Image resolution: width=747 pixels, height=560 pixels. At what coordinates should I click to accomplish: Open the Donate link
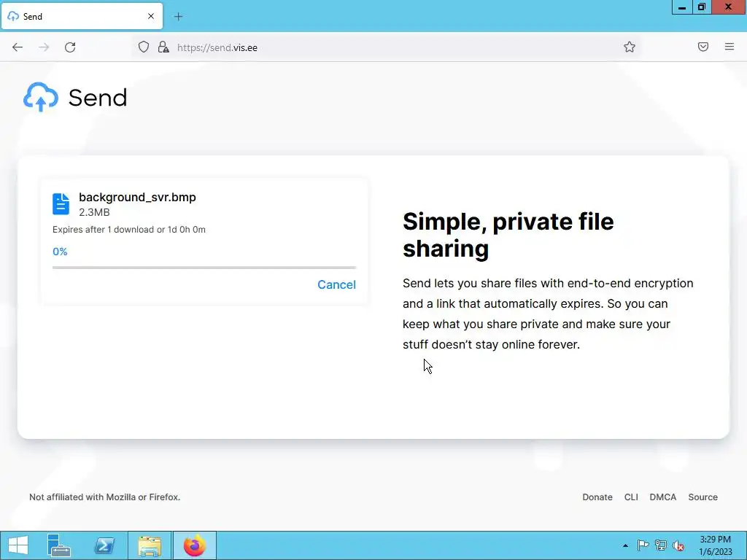tap(597, 497)
